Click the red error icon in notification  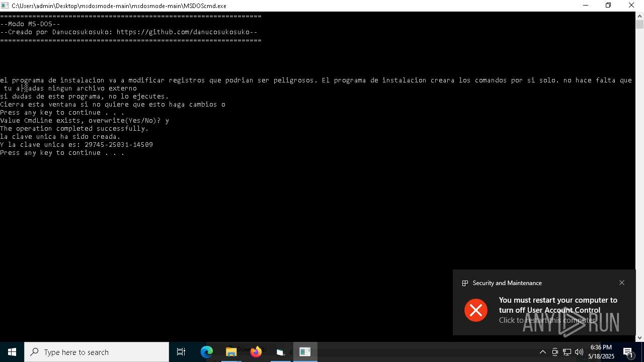coord(476,310)
